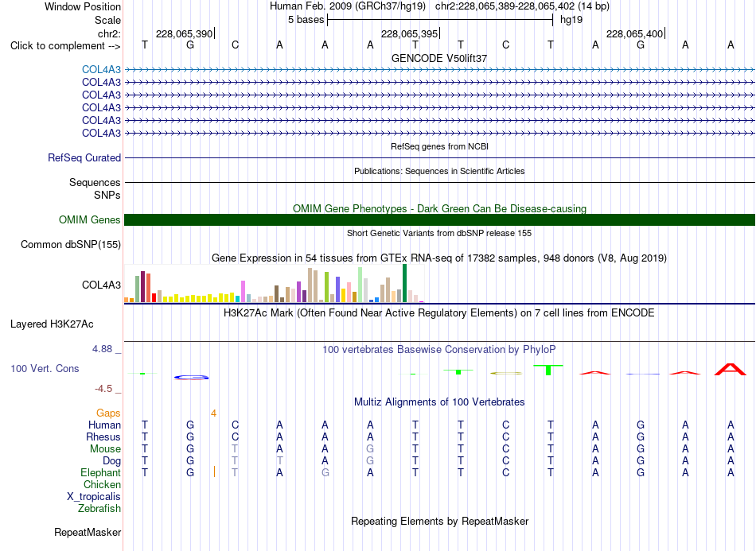Click the Publications: Sequences in Scientific Articles title

point(439,171)
